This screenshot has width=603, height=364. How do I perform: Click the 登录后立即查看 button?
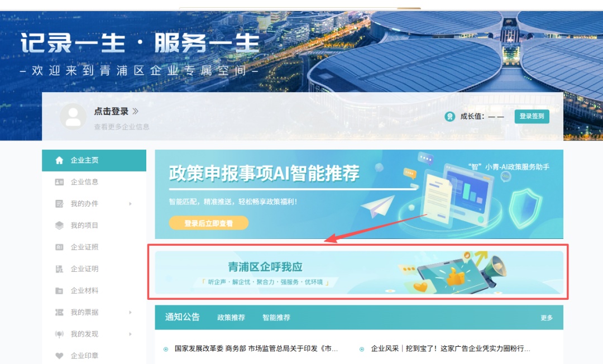[208, 223]
